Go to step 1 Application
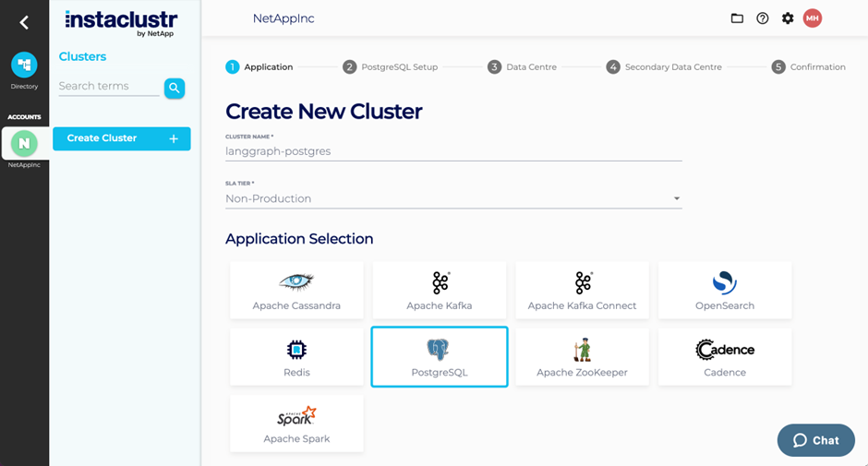The width and height of the screenshot is (868, 466). coord(259,67)
